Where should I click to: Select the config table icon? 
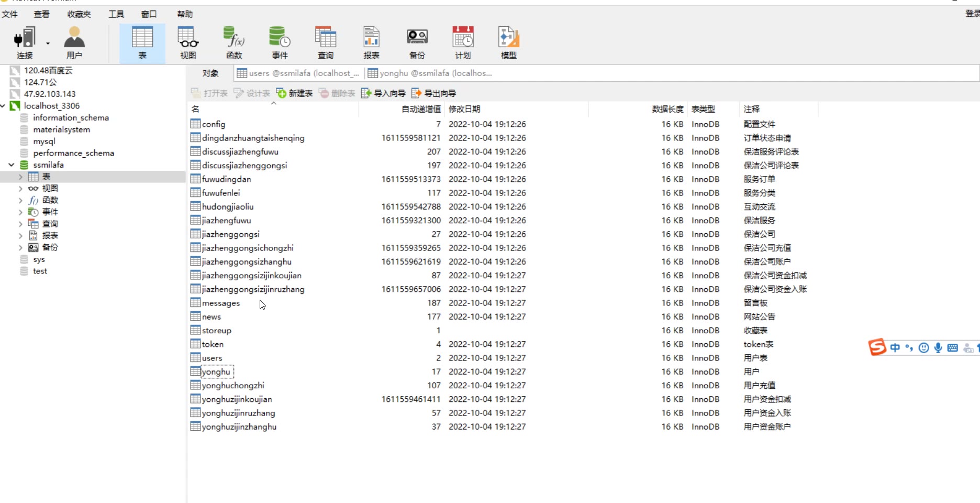click(x=195, y=124)
